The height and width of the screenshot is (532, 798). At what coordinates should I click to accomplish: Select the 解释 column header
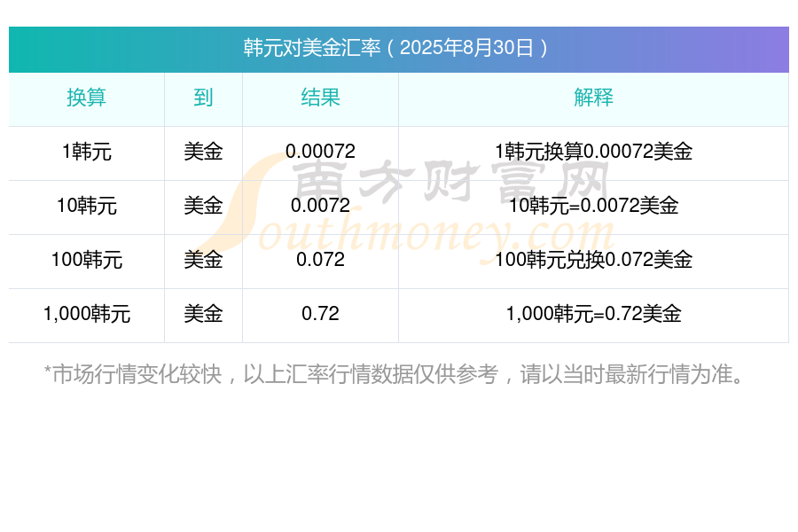(593, 98)
